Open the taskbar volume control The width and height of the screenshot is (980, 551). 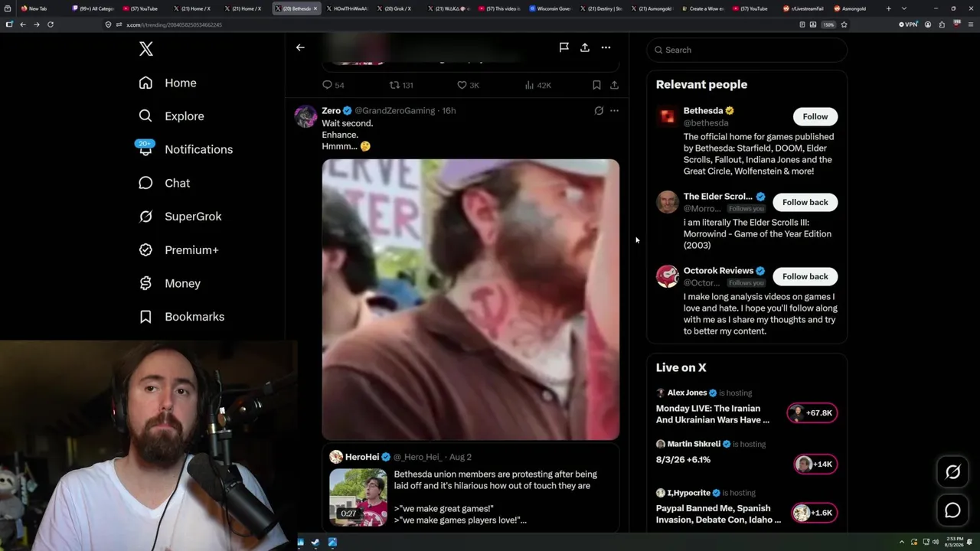point(936,543)
